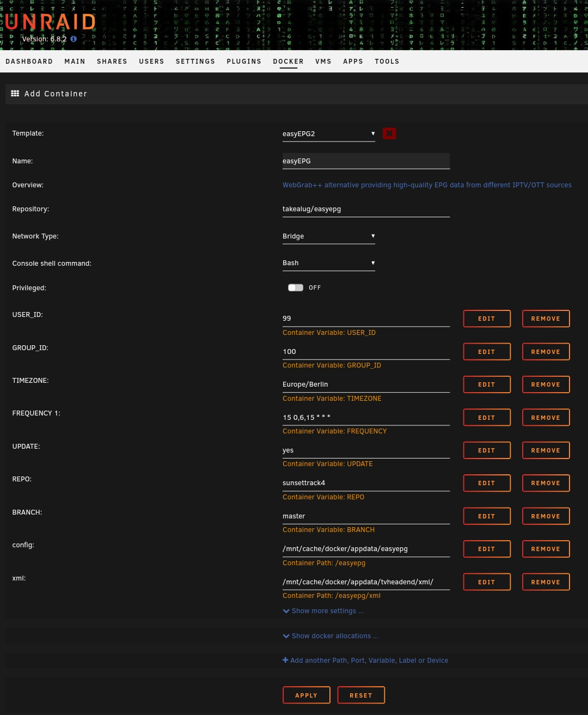
Task: Click the xml host path field
Action: [x=366, y=582]
